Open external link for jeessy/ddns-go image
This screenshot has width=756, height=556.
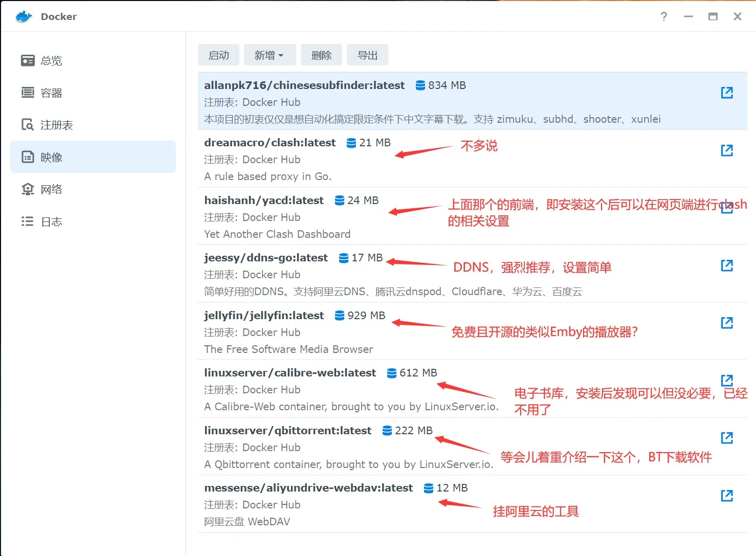tap(727, 265)
